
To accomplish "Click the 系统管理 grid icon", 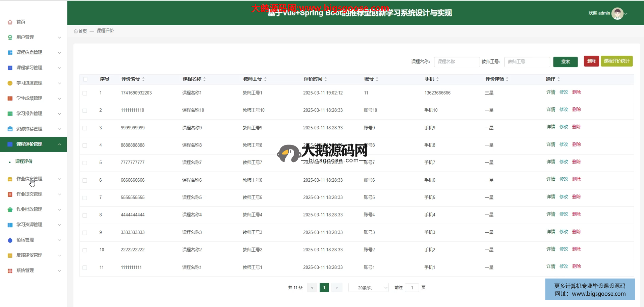I will pos(10,271).
